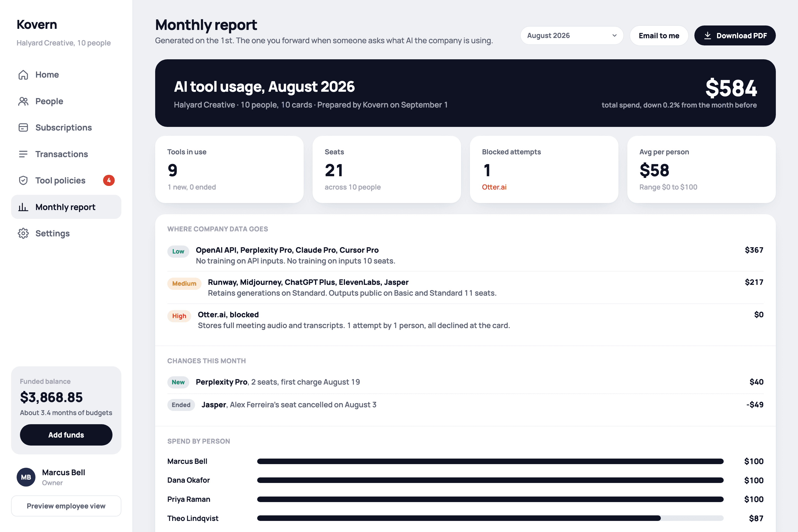This screenshot has width=798, height=532.
Task: Click Priya Raman name in spend list
Action: (189, 499)
